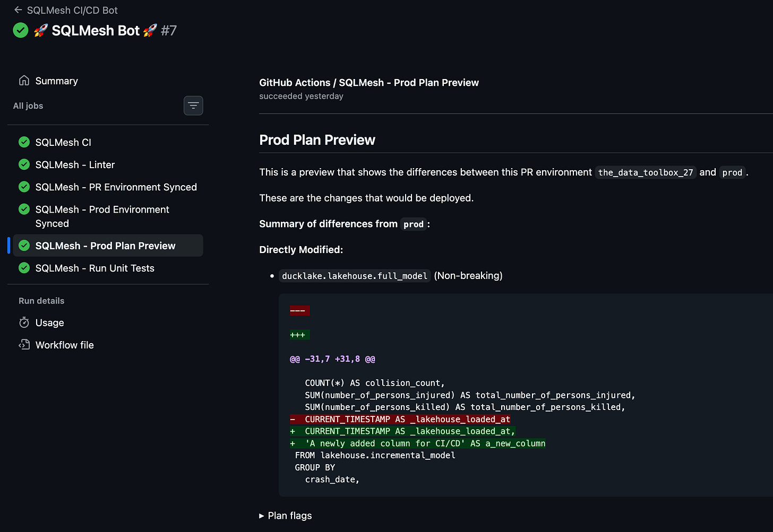Click the 'Directly Modified:' label
This screenshot has width=773, height=532.
301,250
